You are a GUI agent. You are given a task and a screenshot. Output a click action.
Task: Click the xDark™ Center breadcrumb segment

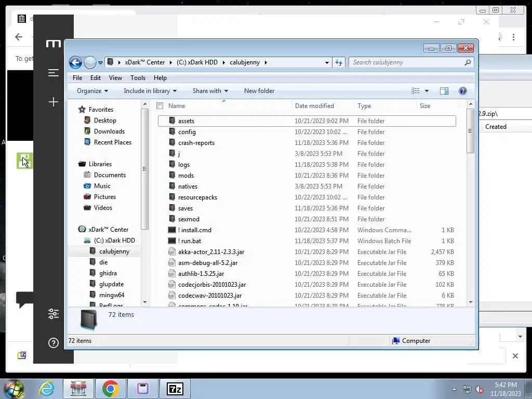pyautogui.click(x=144, y=62)
